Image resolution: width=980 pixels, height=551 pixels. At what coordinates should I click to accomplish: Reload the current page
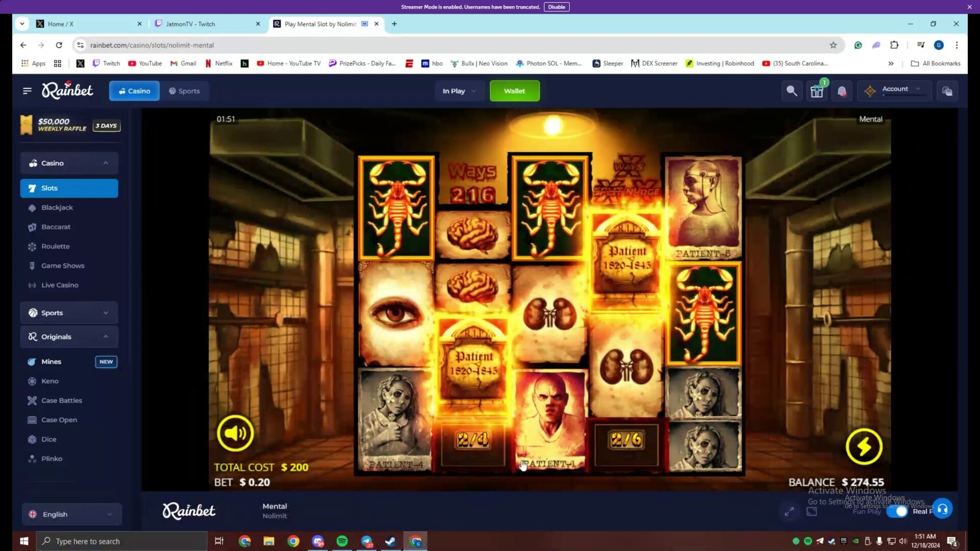coord(59,45)
